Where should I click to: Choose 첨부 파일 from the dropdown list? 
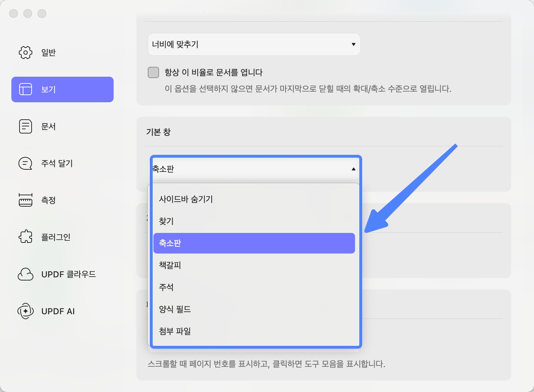pos(254,331)
